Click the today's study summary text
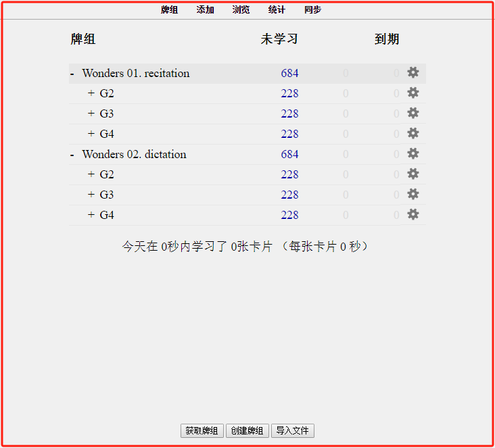 pyautogui.click(x=245, y=247)
